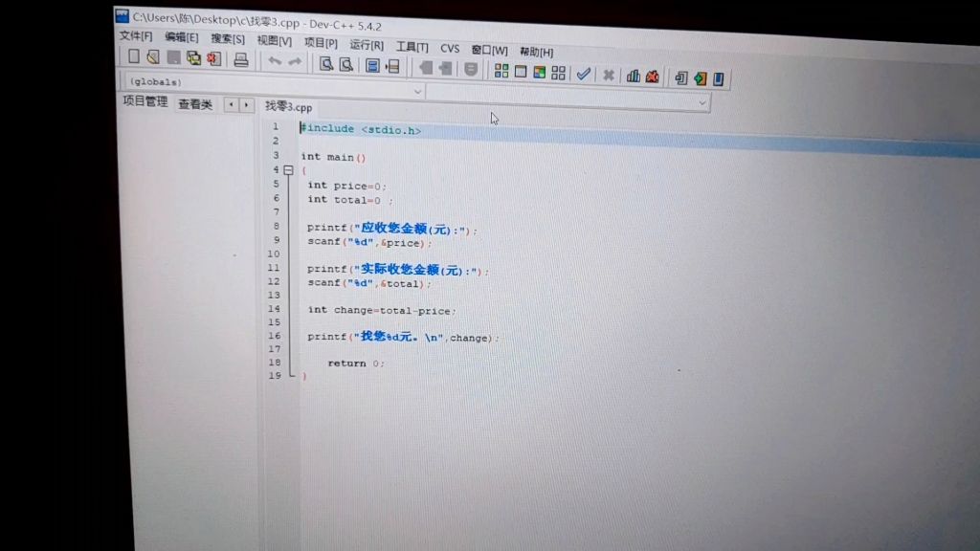Screen dimensions: 980x551
Task: Click the Save file toolbar icon
Action: pyautogui.click(x=174, y=58)
